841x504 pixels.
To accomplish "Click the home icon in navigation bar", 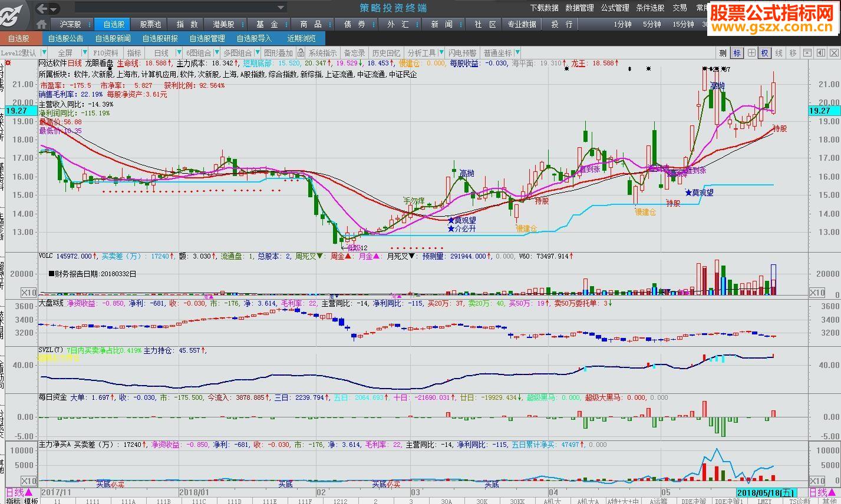I will tap(41, 24).
